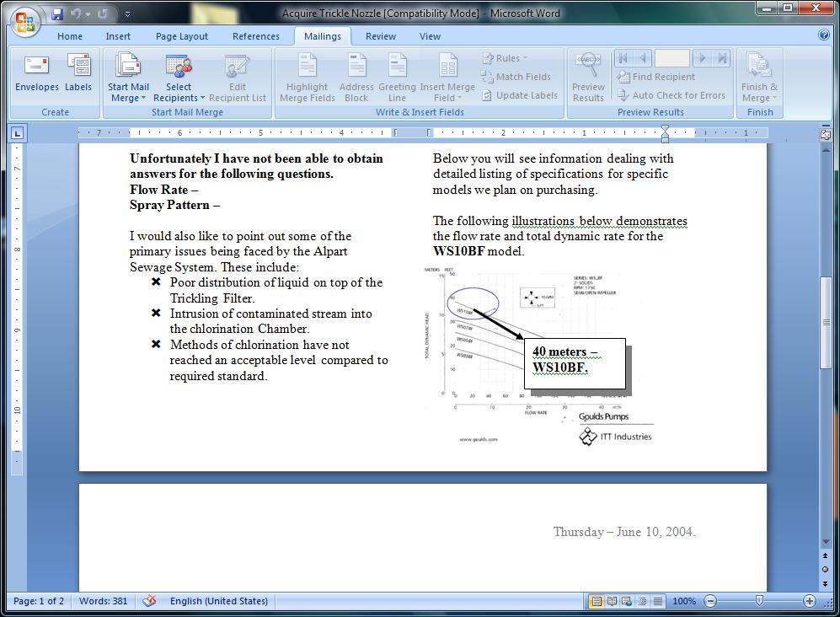
Task: Switch to Print Layout view
Action: click(x=597, y=601)
